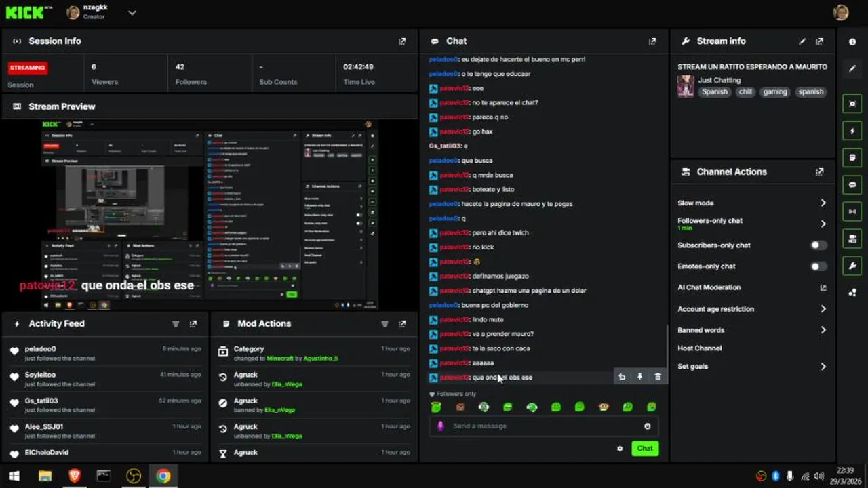Click the green Chat send button
This screenshot has width=868, height=488.
(645, 449)
